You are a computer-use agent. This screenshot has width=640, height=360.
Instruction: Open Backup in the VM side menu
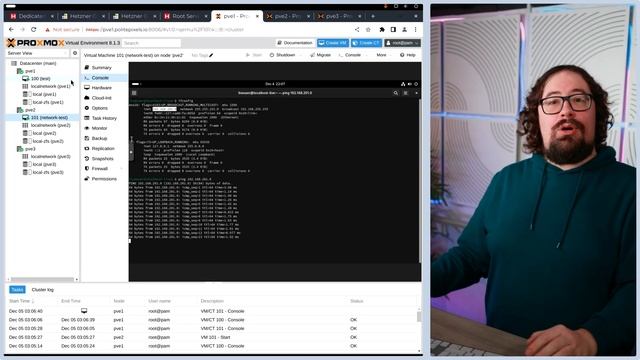coord(99,138)
